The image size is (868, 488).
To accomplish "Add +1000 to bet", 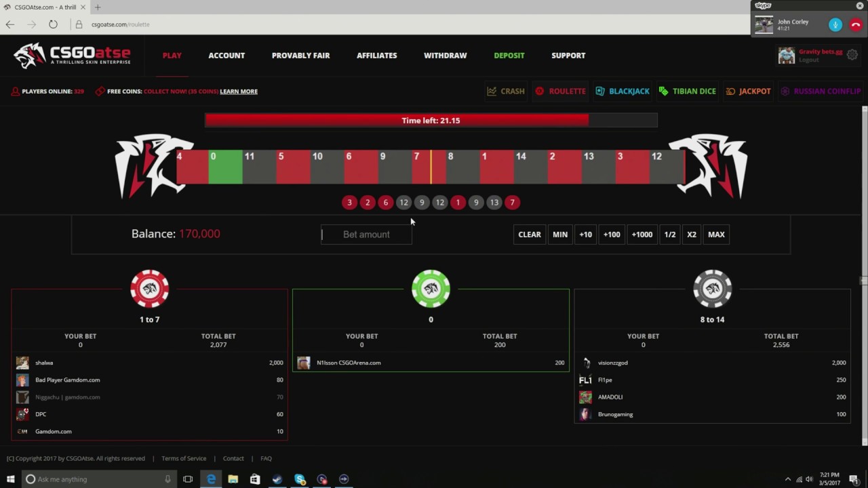I will [642, 235].
